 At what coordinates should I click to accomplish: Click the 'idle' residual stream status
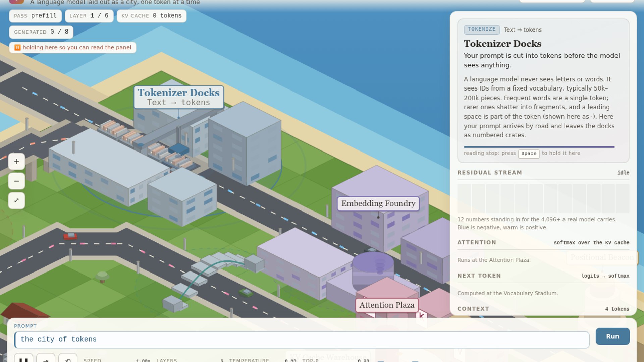click(623, 173)
